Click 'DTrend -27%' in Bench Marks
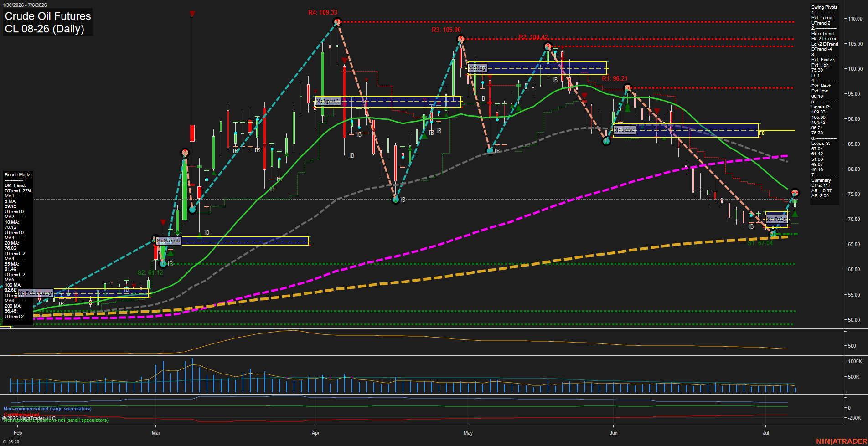Image resolution: width=868 pixels, height=446 pixels. pyautogui.click(x=18, y=191)
